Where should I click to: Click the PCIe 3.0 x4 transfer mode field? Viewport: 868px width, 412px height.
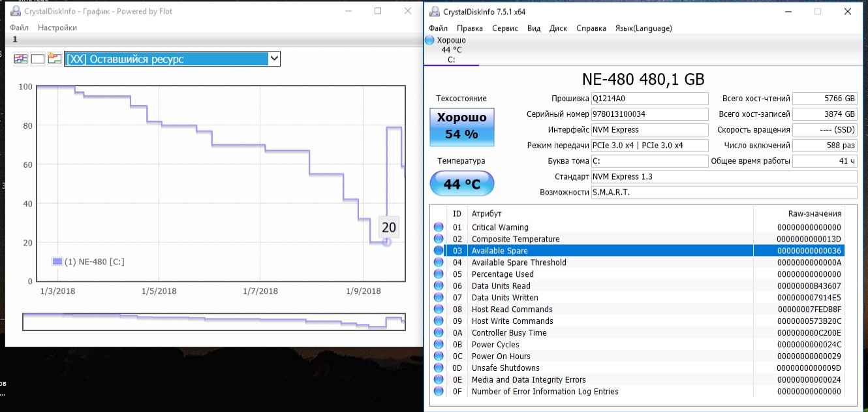(x=649, y=146)
